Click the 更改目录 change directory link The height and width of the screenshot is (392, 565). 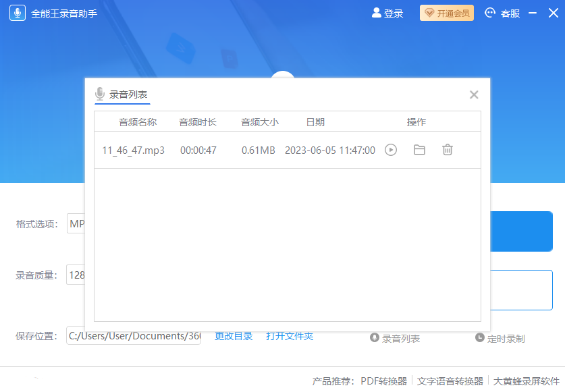pos(233,336)
